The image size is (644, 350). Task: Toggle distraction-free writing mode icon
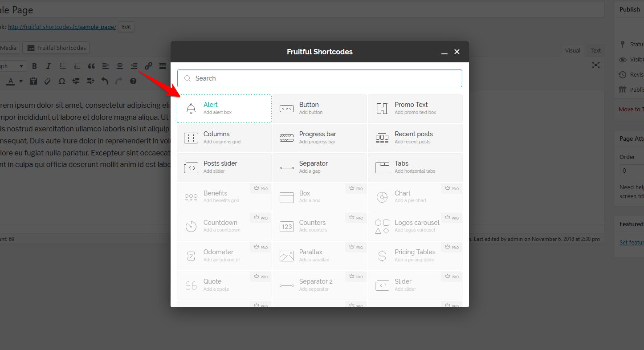coord(596,65)
